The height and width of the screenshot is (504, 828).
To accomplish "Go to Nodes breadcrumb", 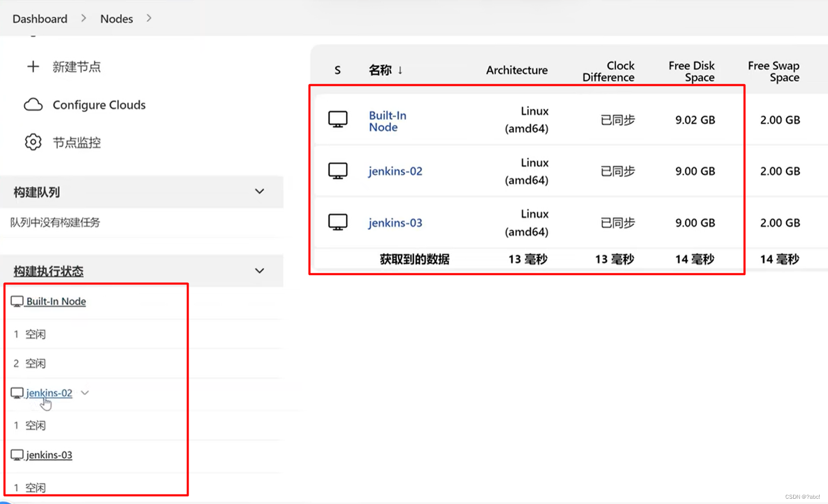I will click(116, 19).
